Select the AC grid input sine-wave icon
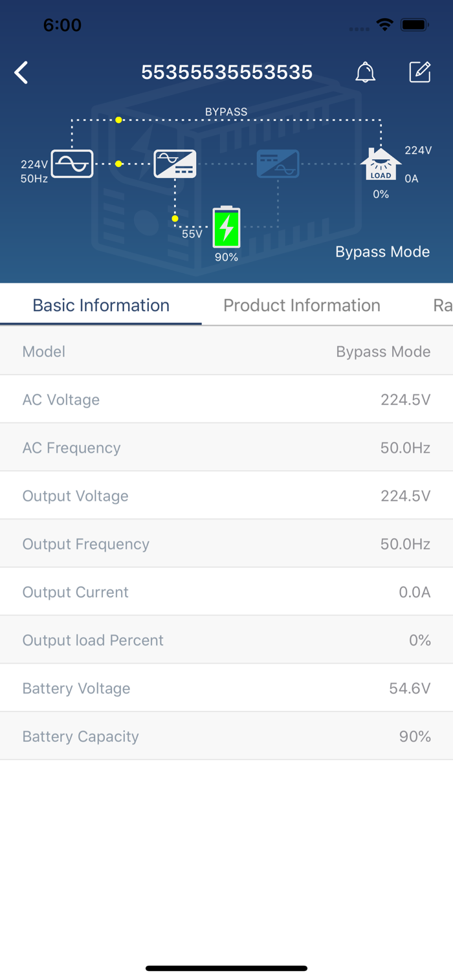 click(72, 164)
